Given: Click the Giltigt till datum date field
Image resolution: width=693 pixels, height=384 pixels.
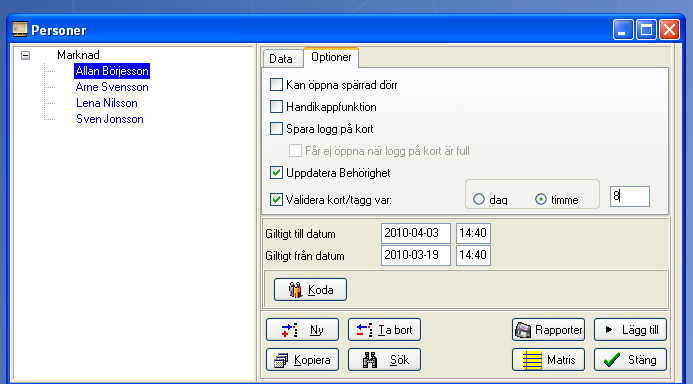Looking at the screenshot, I should 415,233.
